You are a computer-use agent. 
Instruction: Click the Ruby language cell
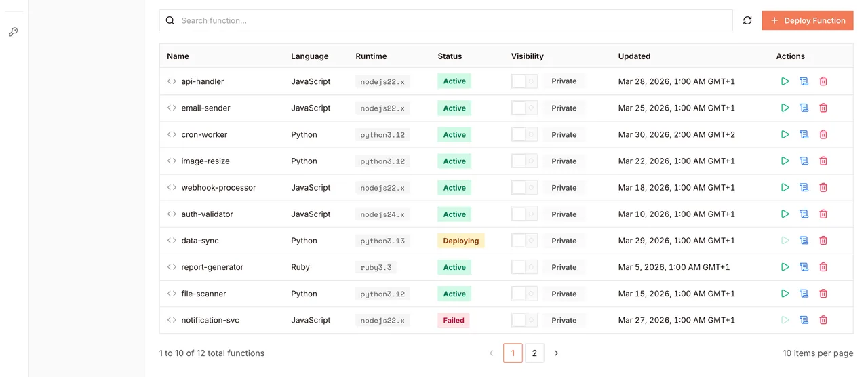[x=300, y=267]
